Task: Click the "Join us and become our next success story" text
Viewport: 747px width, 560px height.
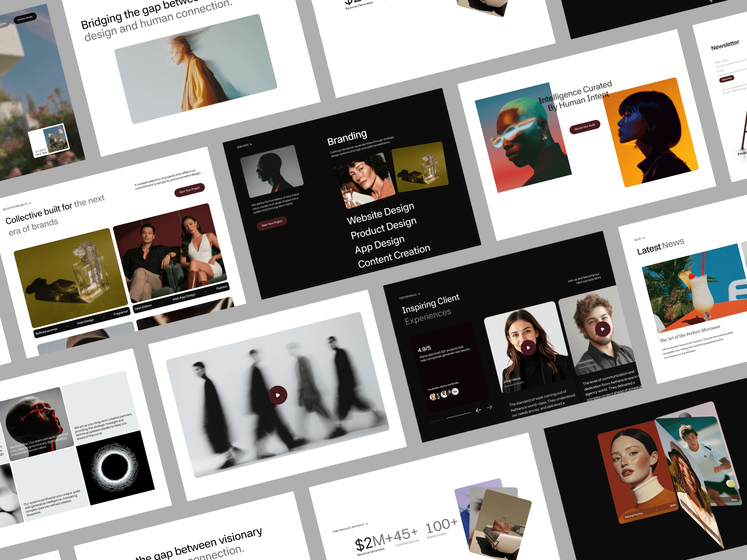Action: point(585,278)
